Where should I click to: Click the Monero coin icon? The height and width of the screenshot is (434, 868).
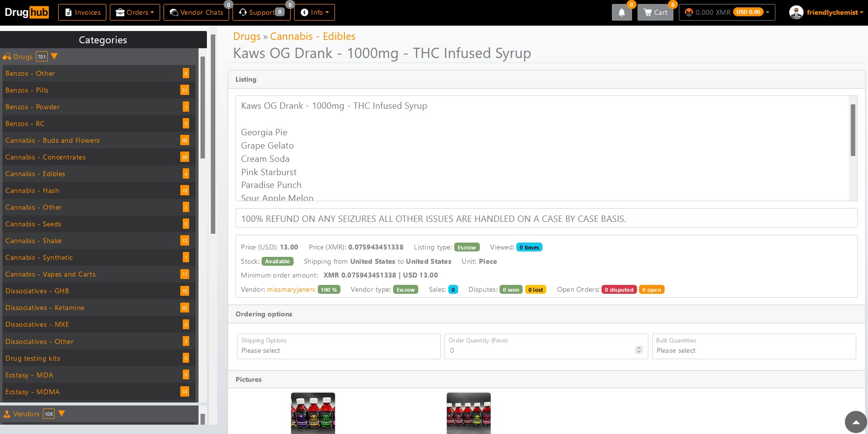pos(689,12)
